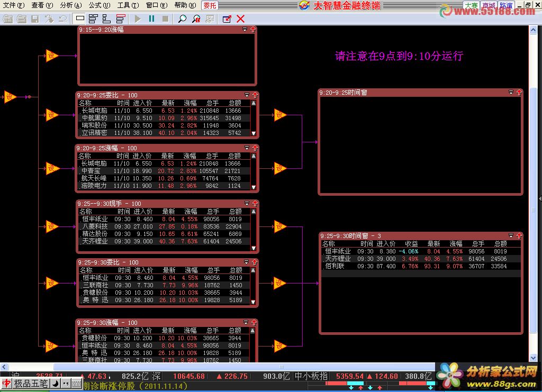542x392 pixels.
Task: Click orange triangle output node right of 9:25--9:30现手
Action: pyautogui.click(x=281, y=226)
